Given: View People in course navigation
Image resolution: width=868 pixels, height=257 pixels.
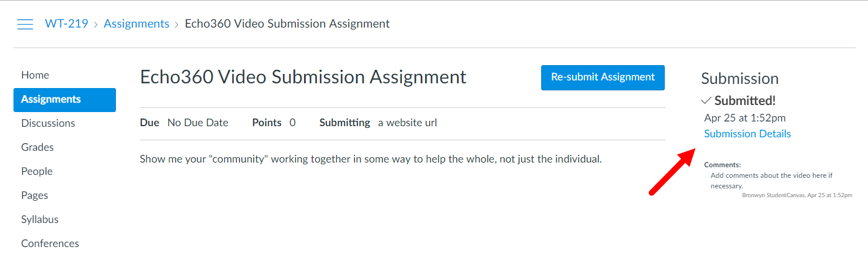Looking at the screenshot, I should [37, 171].
